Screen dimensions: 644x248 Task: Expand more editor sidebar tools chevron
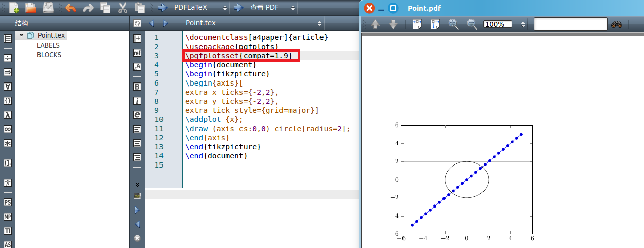point(137,184)
